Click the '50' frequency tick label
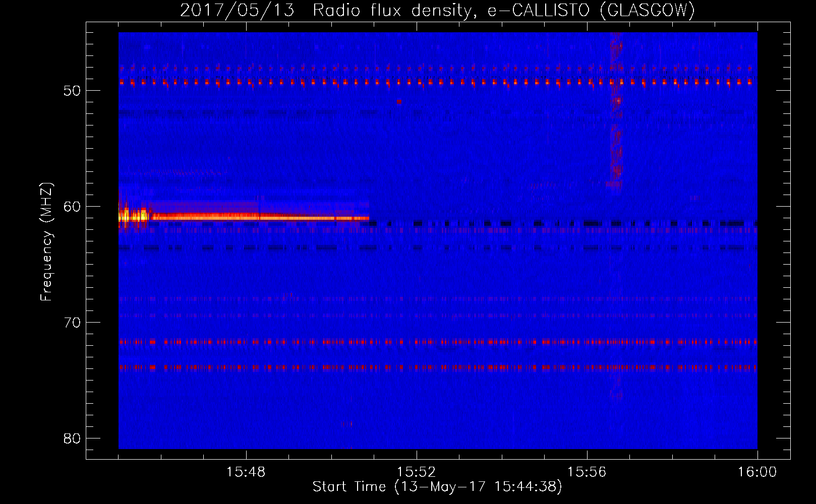 pyautogui.click(x=73, y=91)
